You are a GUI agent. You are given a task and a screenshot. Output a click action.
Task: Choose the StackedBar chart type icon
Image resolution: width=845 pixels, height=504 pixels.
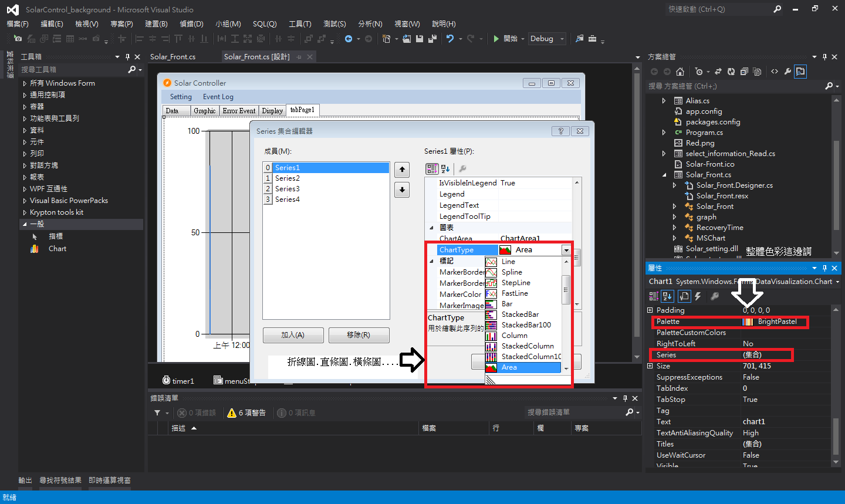tap(491, 314)
